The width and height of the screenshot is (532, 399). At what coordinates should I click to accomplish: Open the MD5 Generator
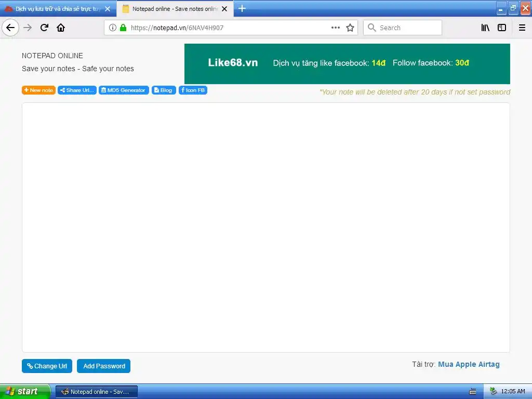coord(124,90)
